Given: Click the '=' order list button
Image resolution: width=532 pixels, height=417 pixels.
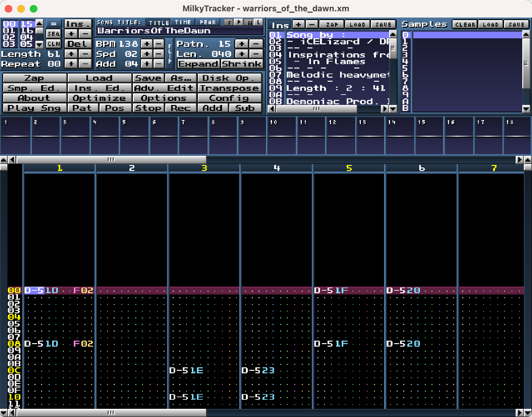Looking at the screenshot, I should (54, 24).
